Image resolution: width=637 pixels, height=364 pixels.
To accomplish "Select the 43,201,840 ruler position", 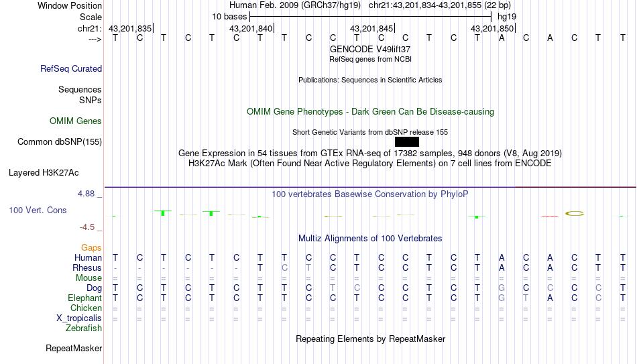I will point(251,28).
